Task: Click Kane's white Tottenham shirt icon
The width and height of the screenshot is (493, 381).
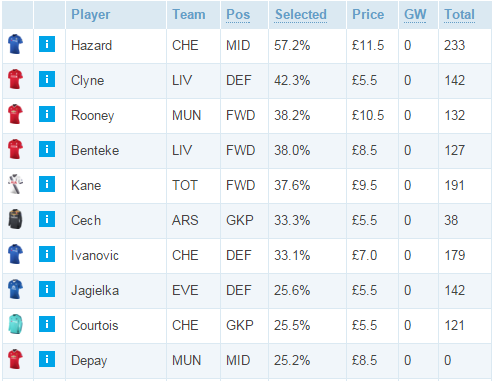Action: (x=15, y=184)
